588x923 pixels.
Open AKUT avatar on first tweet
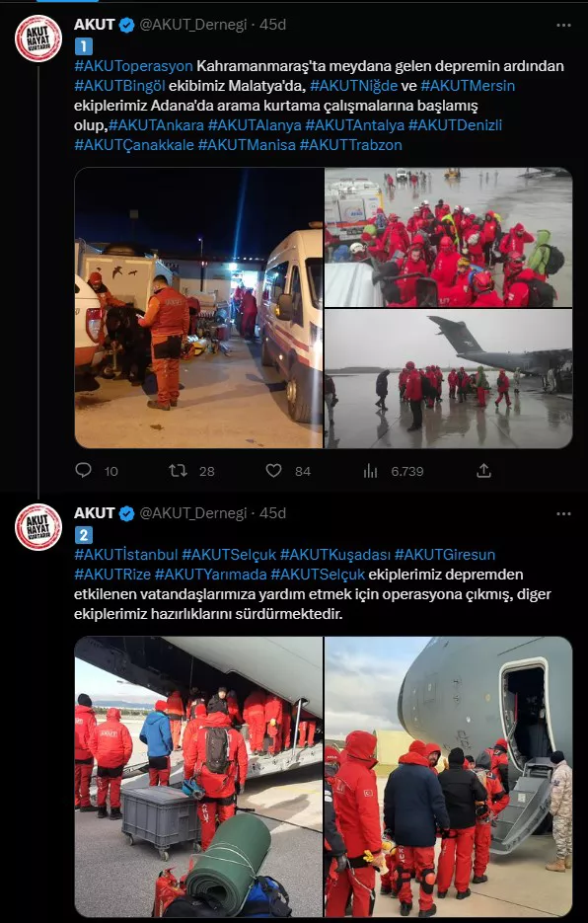[38, 38]
